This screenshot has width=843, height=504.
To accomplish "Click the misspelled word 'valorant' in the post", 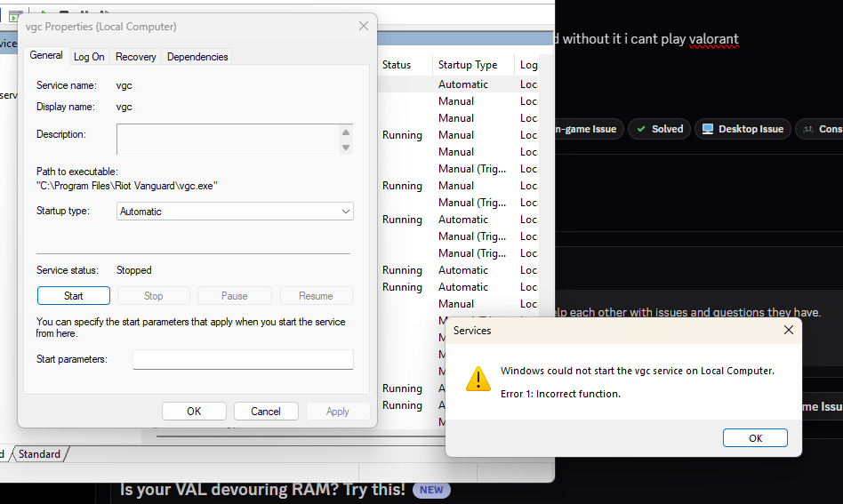I will [714, 39].
